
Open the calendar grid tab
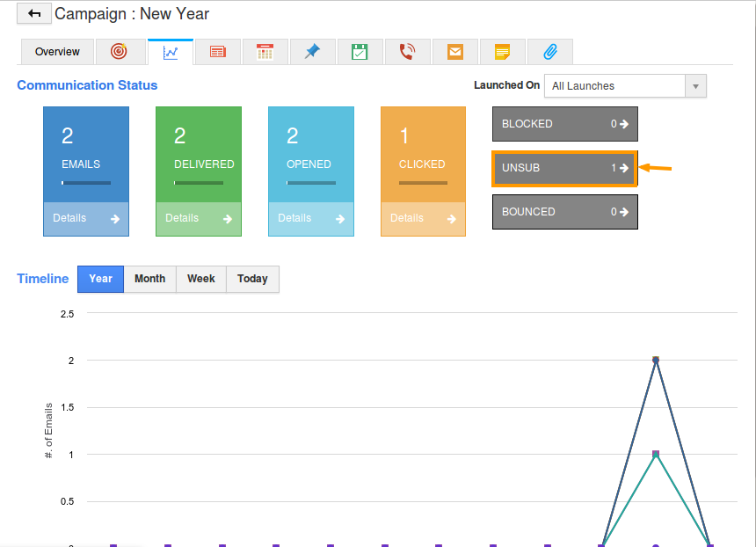pos(265,52)
